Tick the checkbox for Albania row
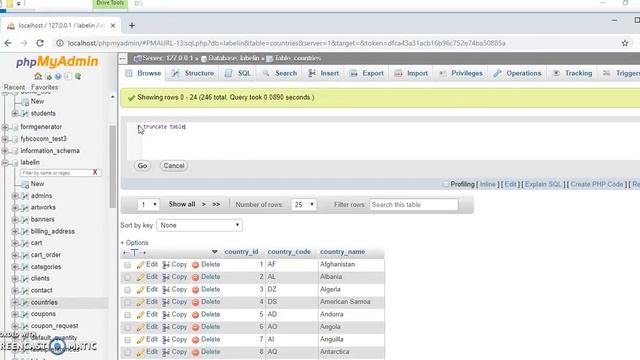 pyautogui.click(x=127, y=277)
